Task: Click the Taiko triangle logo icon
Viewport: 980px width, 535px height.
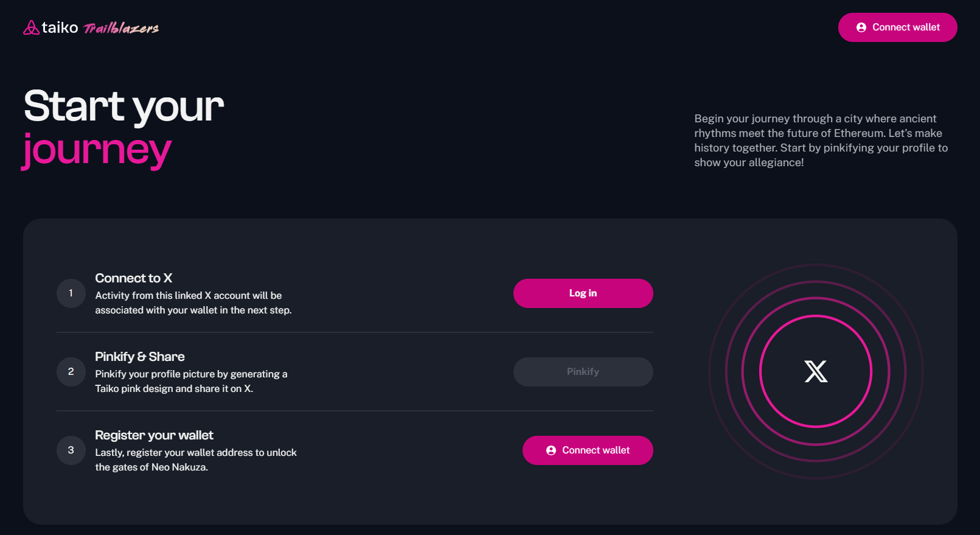Action: click(31, 27)
